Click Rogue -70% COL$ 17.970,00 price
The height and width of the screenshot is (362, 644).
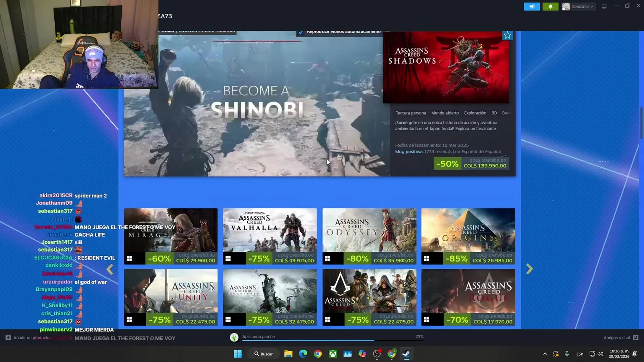pos(478,319)
